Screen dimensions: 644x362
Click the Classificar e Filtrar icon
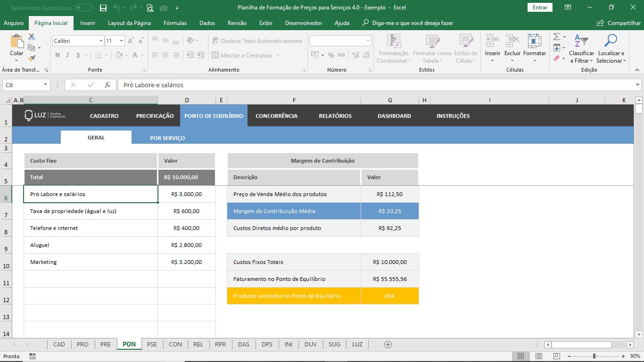pyautogui.click(x=581, y=41)
